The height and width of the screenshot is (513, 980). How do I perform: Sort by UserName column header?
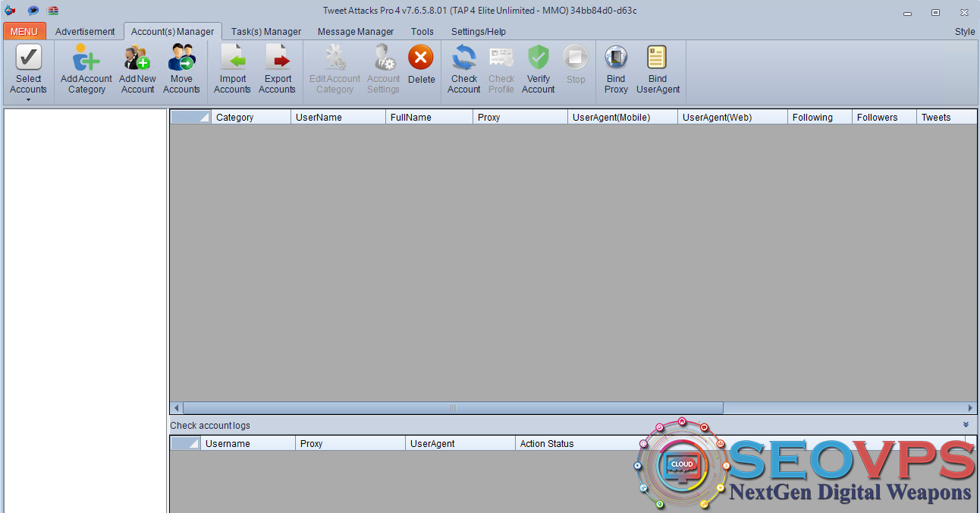coord(338,117)
